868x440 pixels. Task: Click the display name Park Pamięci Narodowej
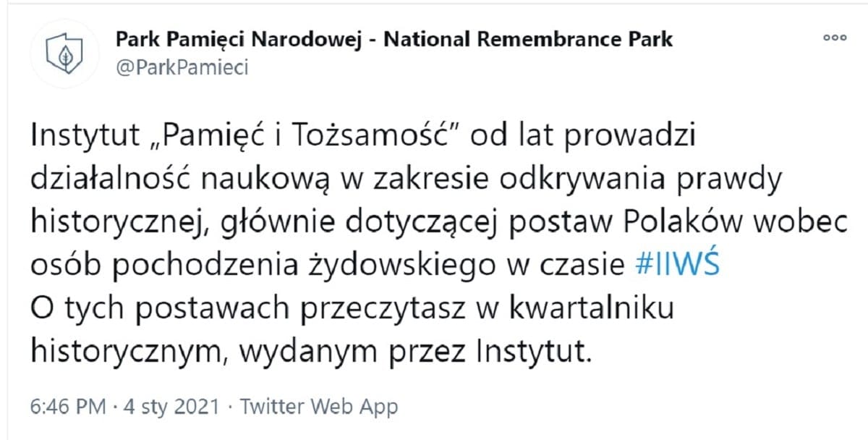point(239,40)
